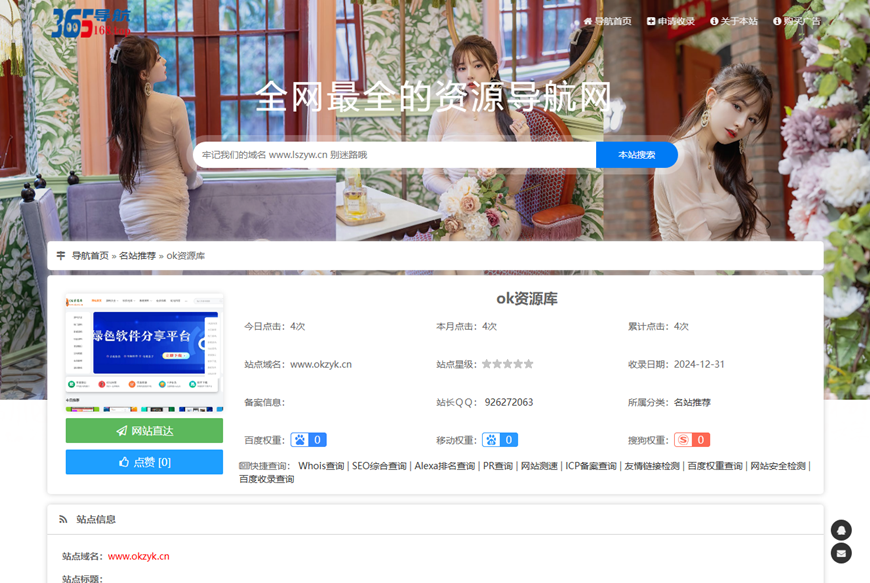The height and width of the screenshot is (583, 870).
Task: Open the 网站测速 link
Action: tap(539, 466)
